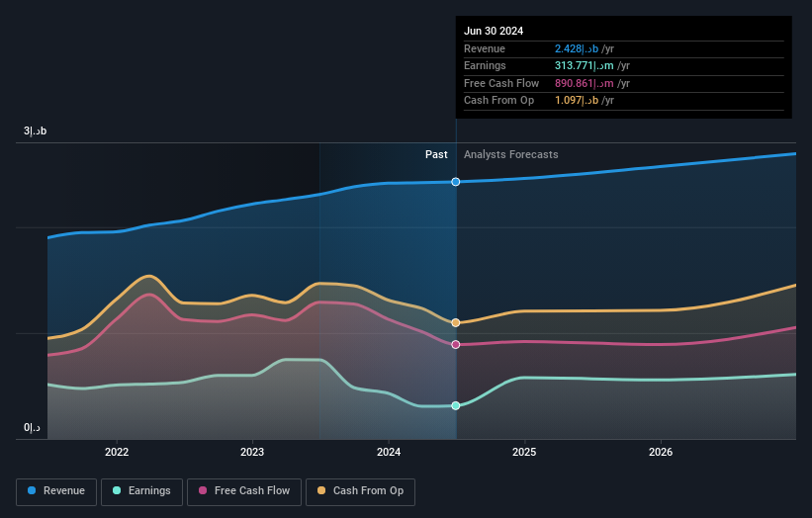The width and height of the screenshot is (812, 518).
Task: Click the Cash From Op data point marker
Action: [x=456, y=322]
